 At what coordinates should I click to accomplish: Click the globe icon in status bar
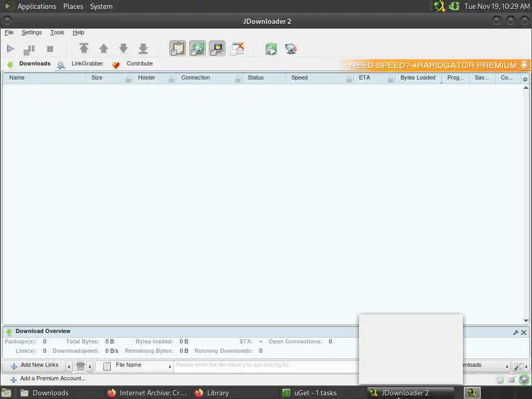click(x=524, y=379)
